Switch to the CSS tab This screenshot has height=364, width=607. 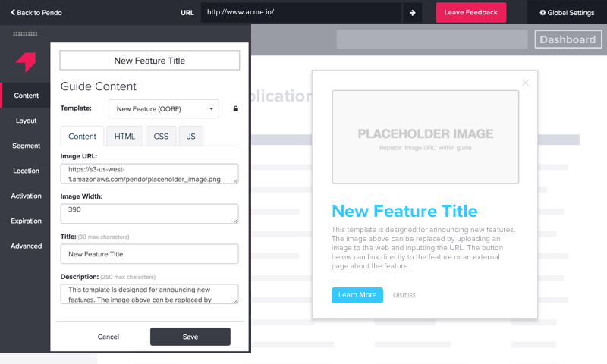161,136
